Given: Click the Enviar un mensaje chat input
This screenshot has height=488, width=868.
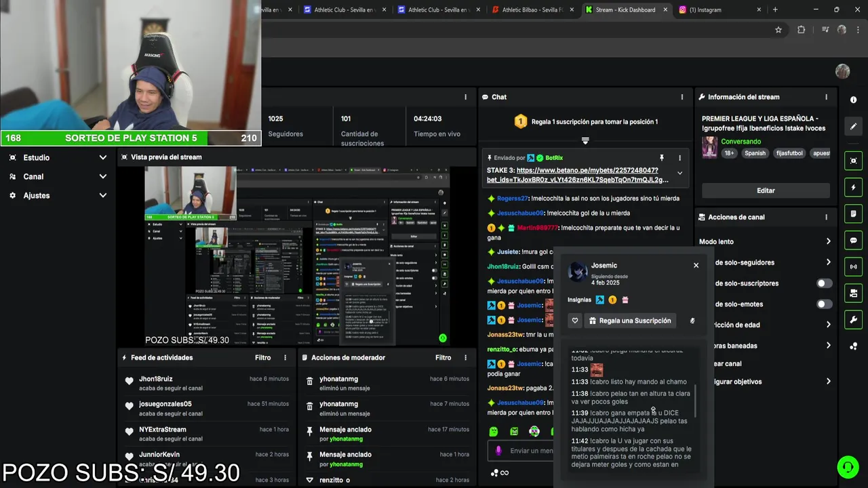Looking at the screenshot, I should click(x=521, y=451).
